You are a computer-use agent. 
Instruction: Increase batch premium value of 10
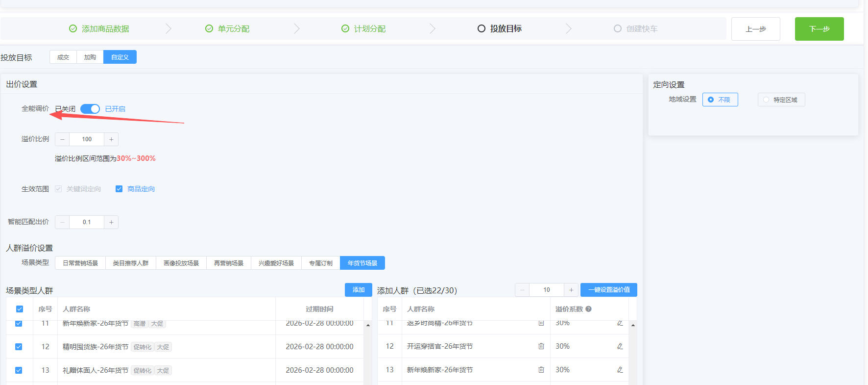571,290
